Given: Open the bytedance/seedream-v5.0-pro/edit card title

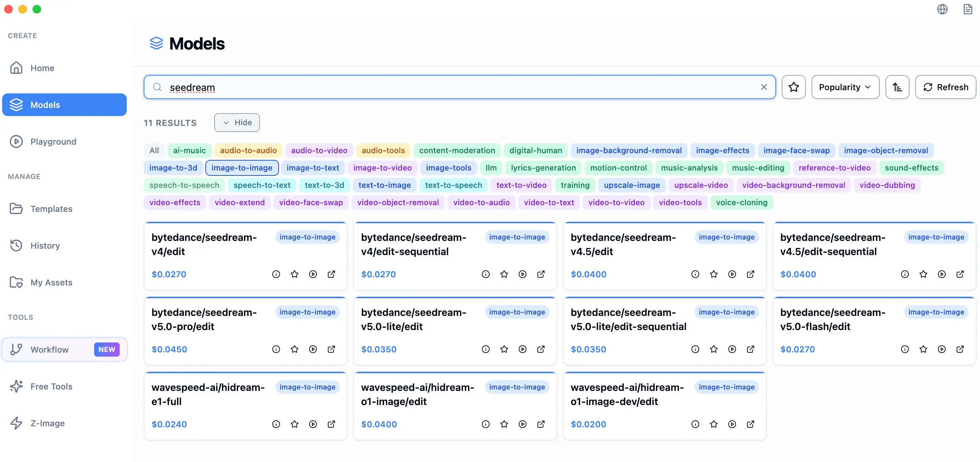Looking at the screenshot, I should tap(204, 319).
